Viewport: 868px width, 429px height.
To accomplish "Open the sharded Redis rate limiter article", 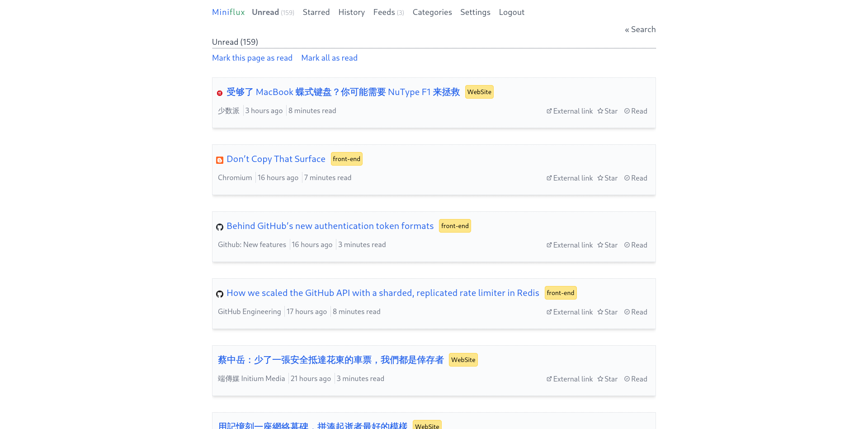I will (383, 293).
